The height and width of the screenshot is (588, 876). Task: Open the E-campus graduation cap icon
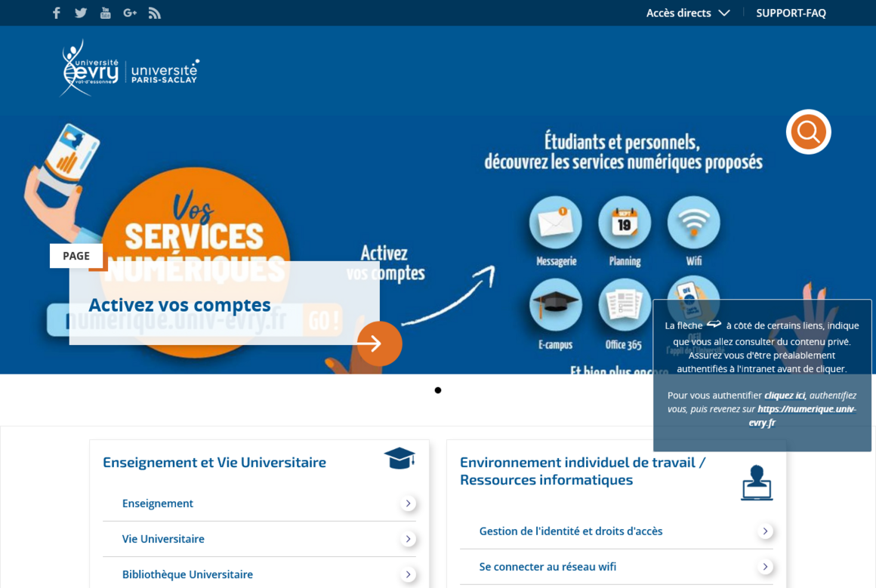(x=555, y=306)
